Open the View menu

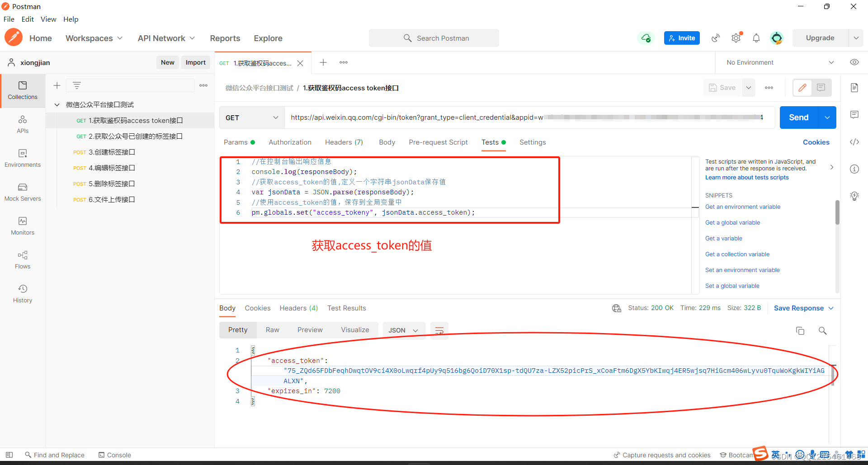click(x=48, y=19)
